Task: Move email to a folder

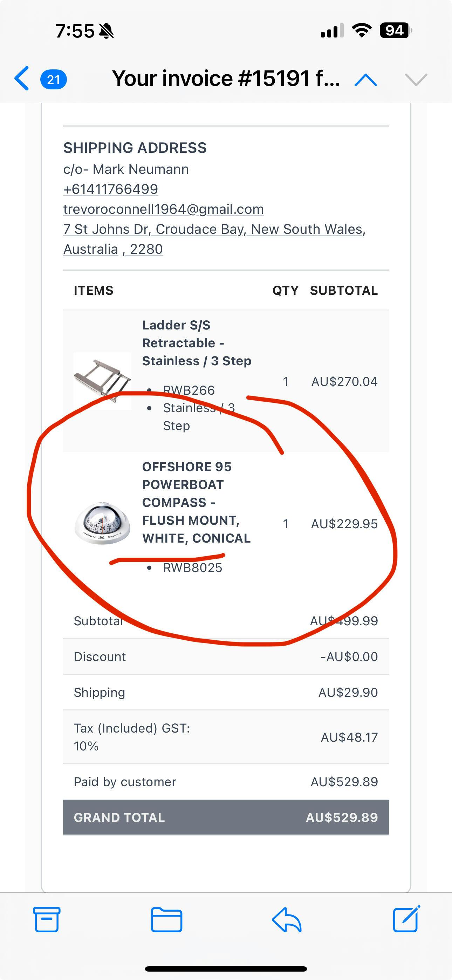Action: [166, 919]
